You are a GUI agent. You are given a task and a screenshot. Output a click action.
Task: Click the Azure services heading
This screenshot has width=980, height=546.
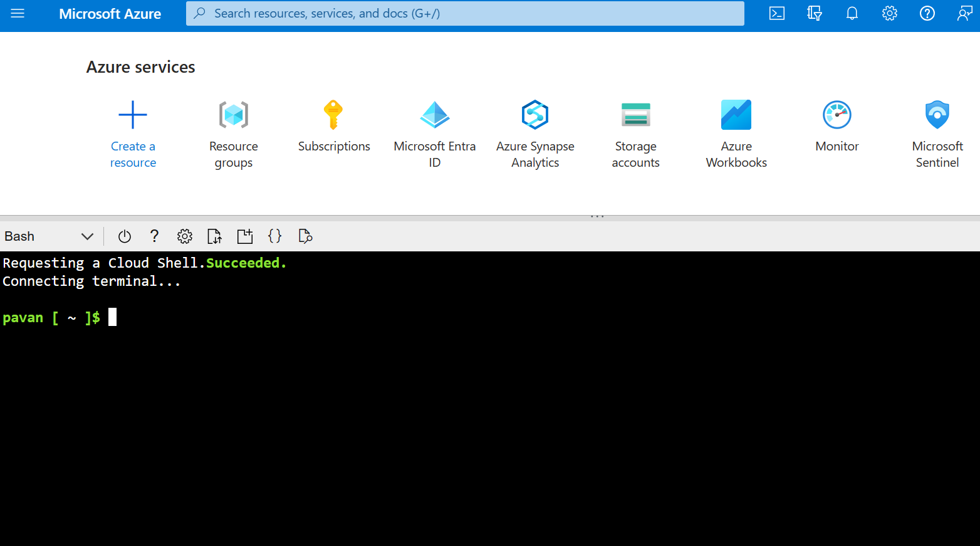(140, 67)
